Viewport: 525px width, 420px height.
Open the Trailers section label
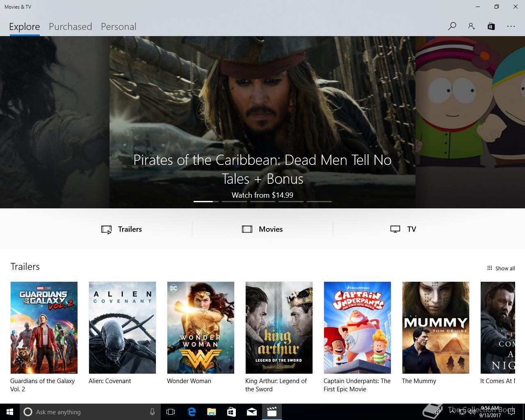pyautogui.click(x=130, y=229)
